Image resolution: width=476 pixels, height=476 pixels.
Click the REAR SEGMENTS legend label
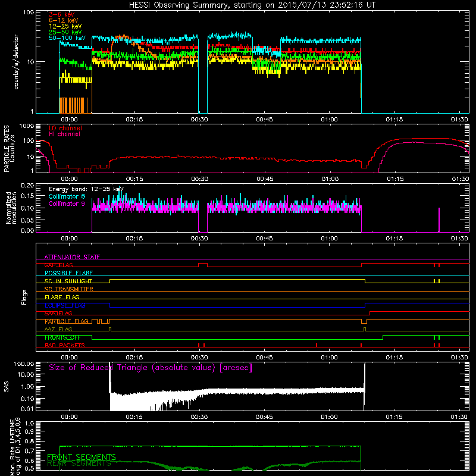(79, 464)
